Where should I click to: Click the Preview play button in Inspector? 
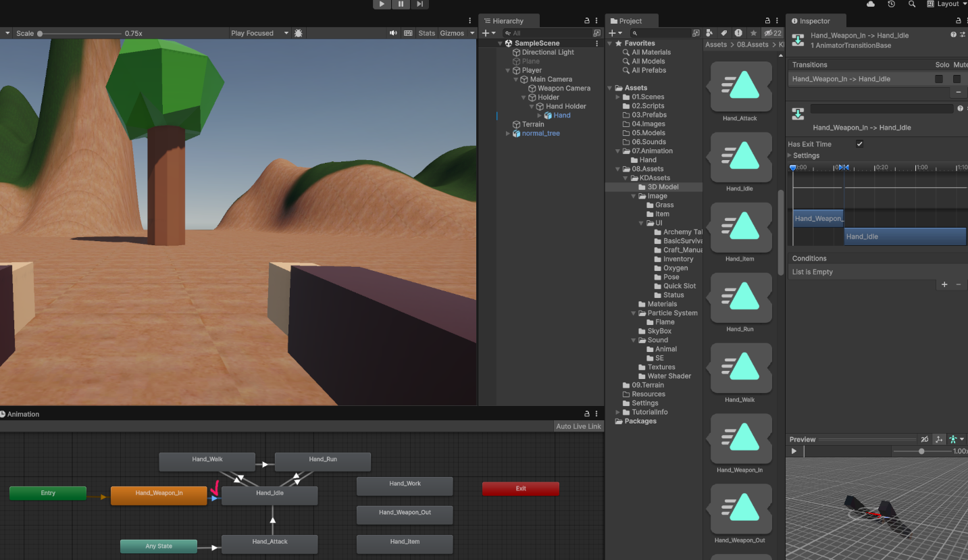[794, 451]
